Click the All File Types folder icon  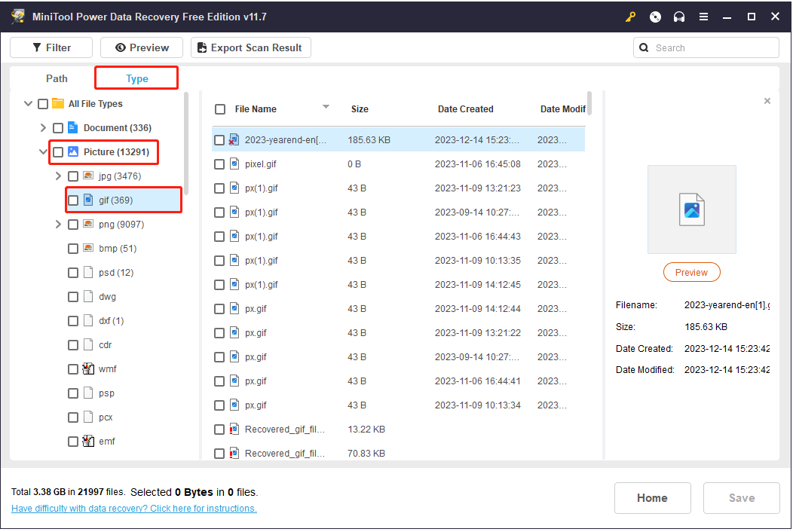tap(58, 103)
